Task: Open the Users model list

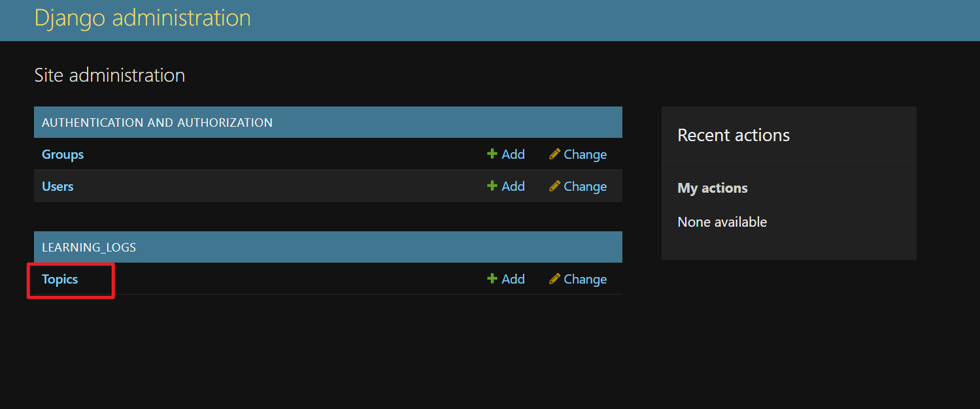Action: click(57, 186)
